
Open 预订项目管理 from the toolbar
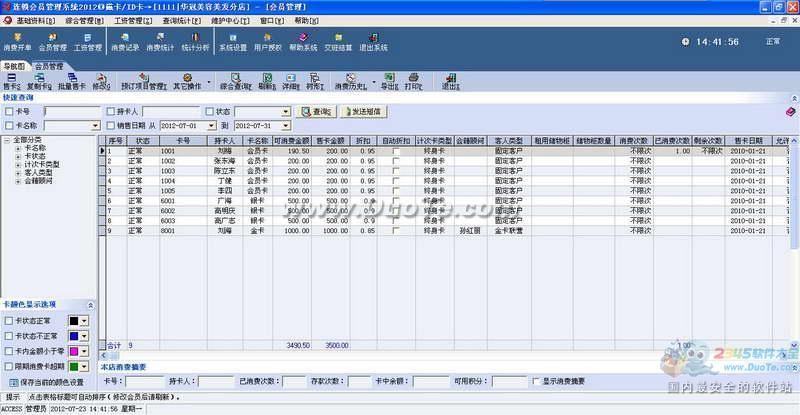click(144, 82)
